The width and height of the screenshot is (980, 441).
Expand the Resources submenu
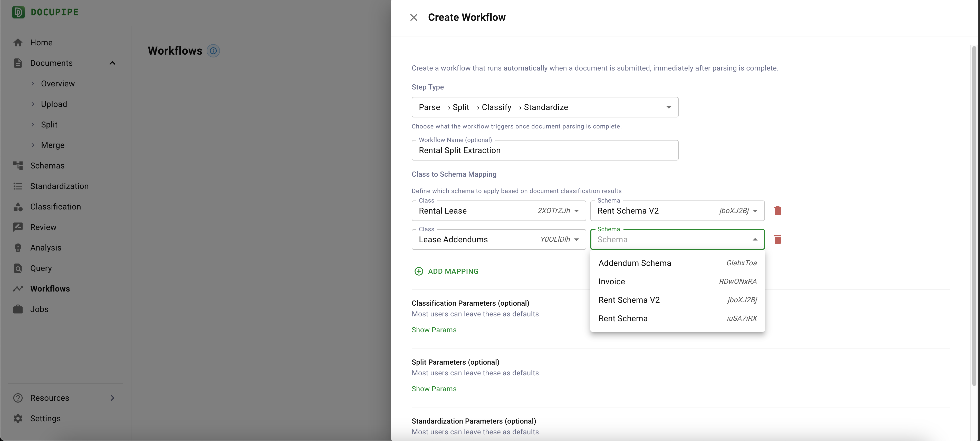click(x=112, y=398)
